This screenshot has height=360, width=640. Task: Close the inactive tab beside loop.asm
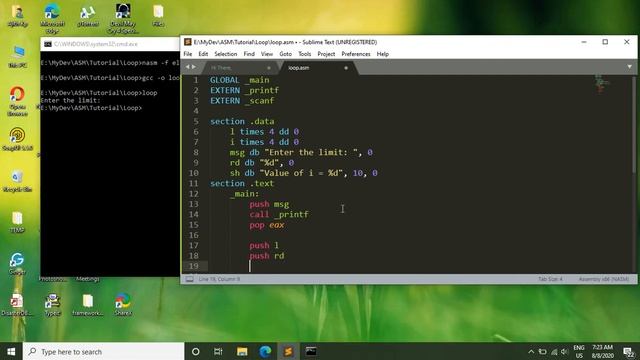point(269,68)
